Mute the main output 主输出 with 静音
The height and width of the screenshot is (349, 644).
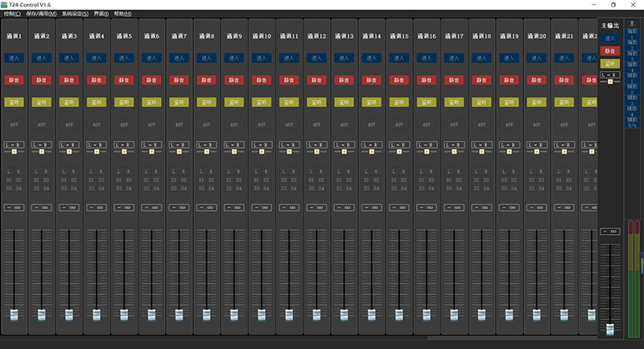[610, 51]
